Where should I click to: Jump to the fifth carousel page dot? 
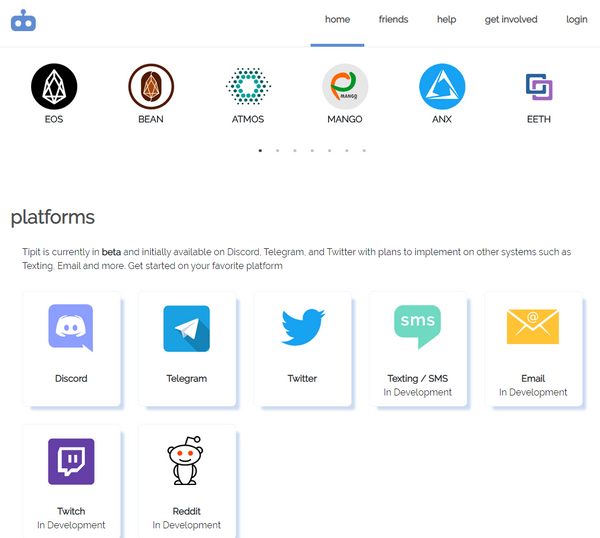coord(329,150)
